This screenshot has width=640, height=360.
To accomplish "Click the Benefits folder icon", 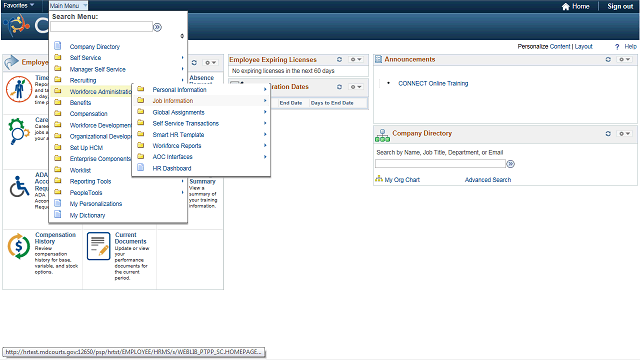I will click(x=58, y=102).
